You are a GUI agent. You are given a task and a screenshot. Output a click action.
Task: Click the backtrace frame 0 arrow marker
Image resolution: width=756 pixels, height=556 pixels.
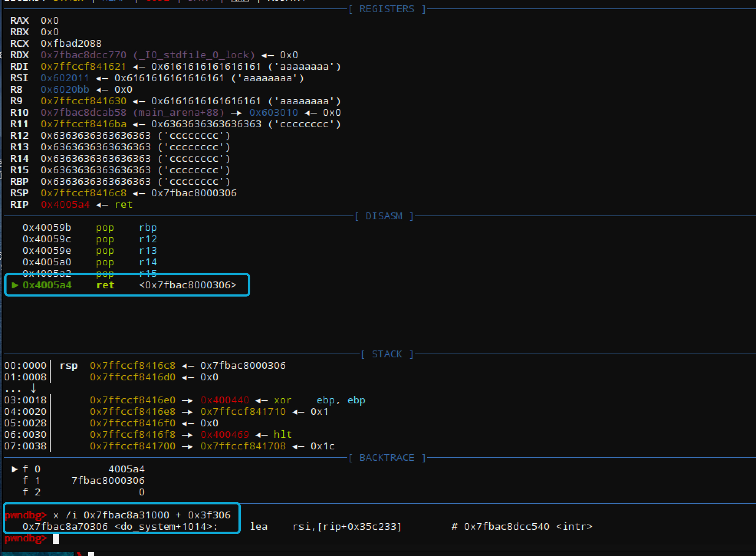click(x=15, y=469)
